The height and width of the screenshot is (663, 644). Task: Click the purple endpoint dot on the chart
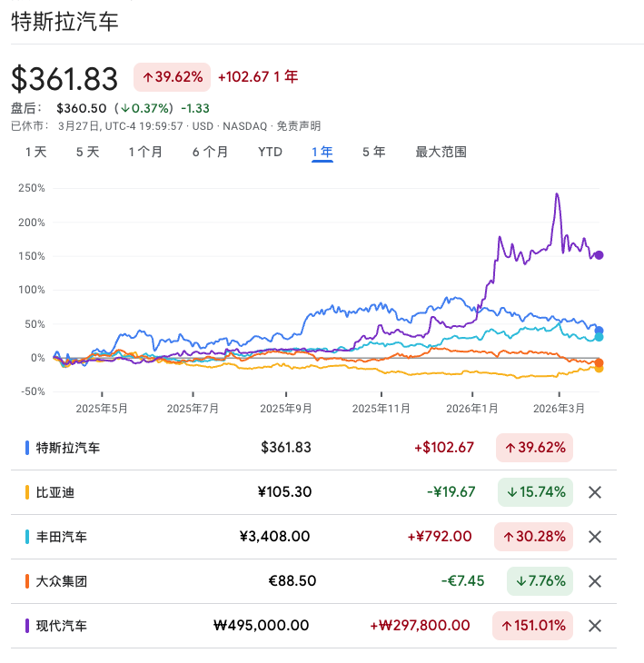click(599, 255)
